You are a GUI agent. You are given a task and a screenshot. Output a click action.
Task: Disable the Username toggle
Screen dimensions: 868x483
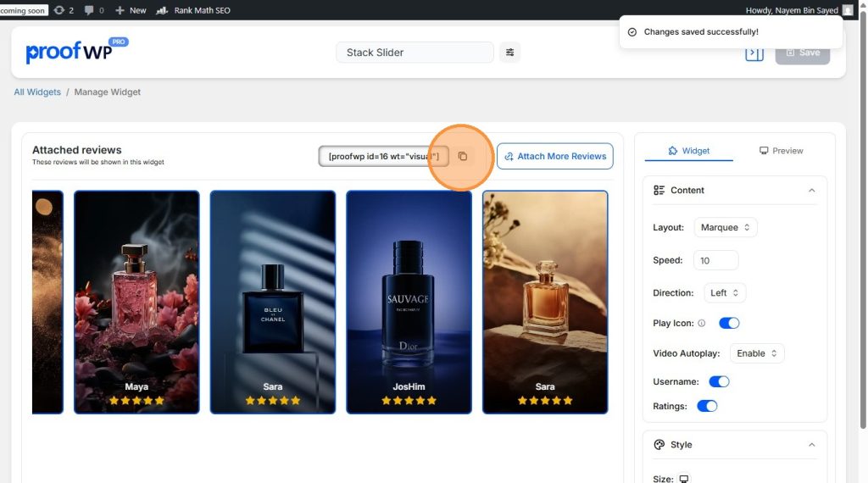719,382
